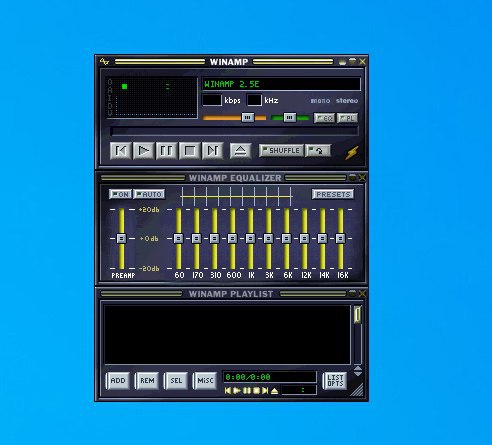Click the playlist scroll up arrow

tap(357, 368)
